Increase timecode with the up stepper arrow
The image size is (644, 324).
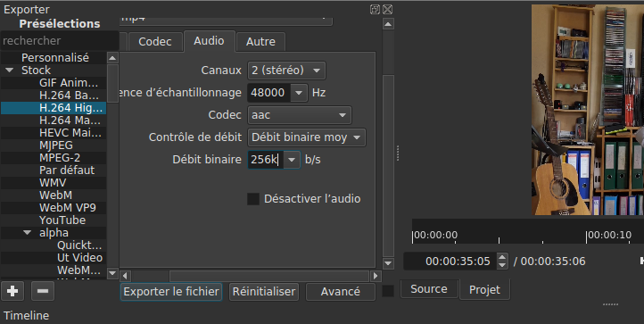(502, 257)
